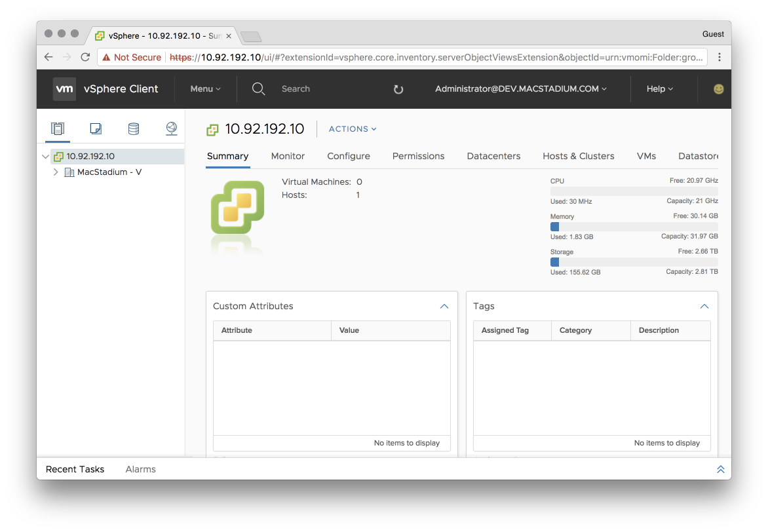Switch to the Summary tab
This screenshot has height=532, width=768.
point(228,157)
